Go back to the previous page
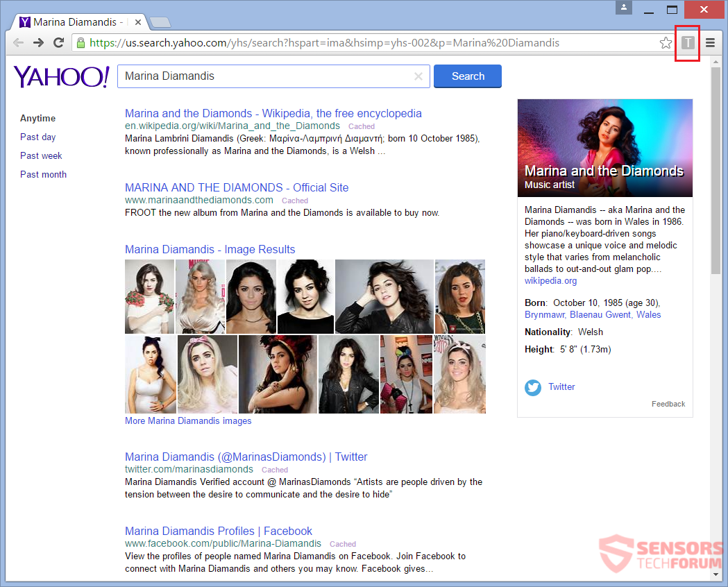This screenshot has height=587, width=728. (x=19, y=43)
